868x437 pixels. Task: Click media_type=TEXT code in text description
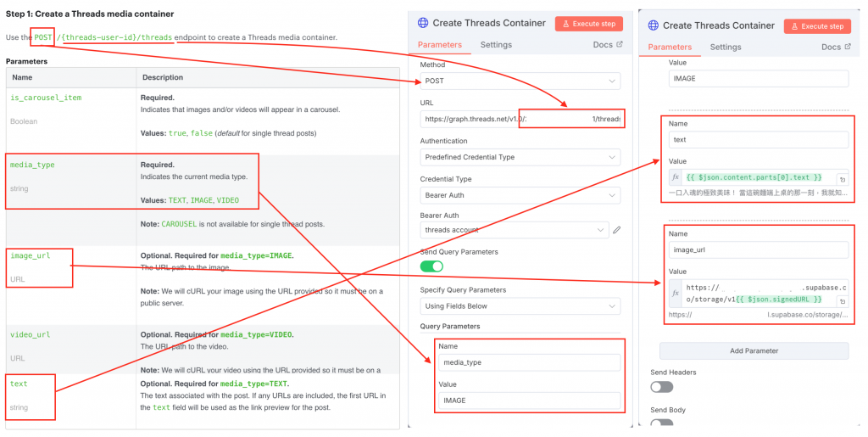253,384
